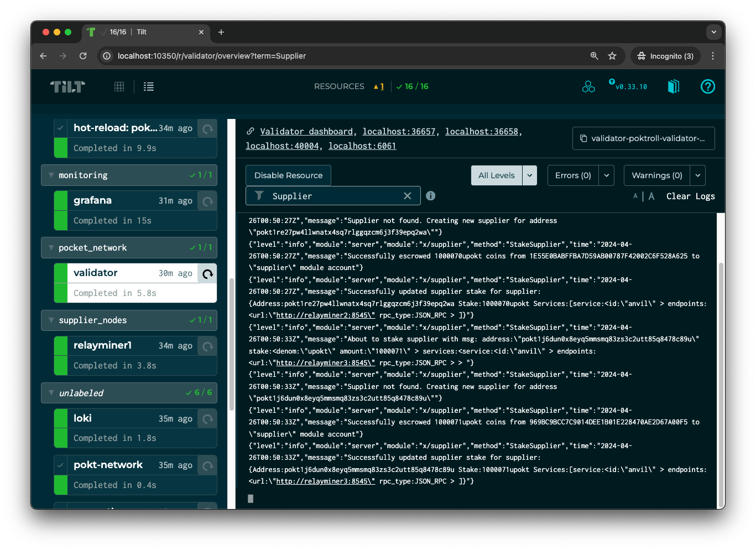This screenshot has height=550, width=756.
Task: Open the All Levels dropdown arrow
Action: [x=530, y=175]
